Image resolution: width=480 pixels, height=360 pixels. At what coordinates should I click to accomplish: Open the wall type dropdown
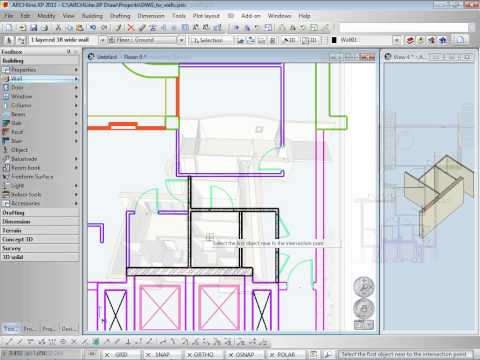click(103, 40)
